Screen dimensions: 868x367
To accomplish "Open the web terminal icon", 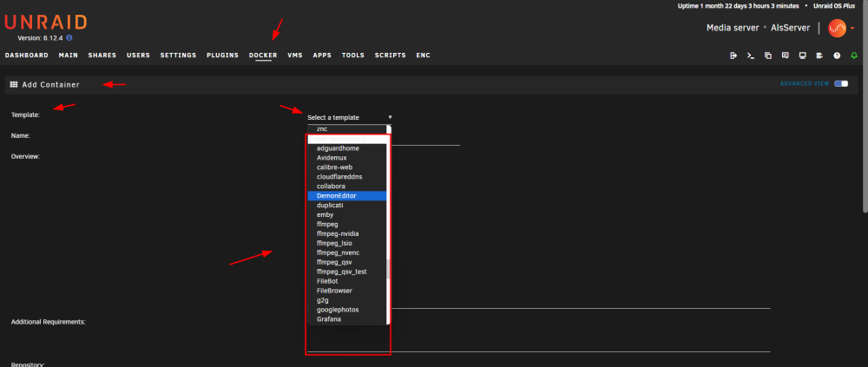I will 751,56.
